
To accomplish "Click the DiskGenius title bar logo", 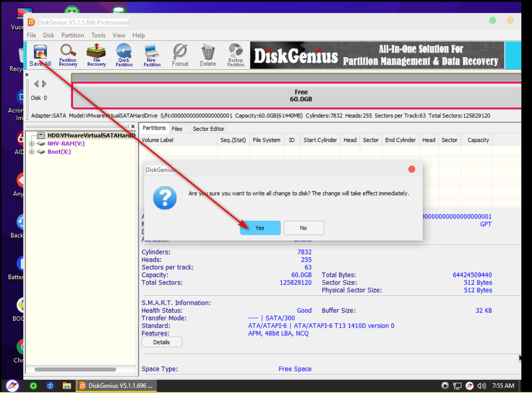I will coord(31,22).
